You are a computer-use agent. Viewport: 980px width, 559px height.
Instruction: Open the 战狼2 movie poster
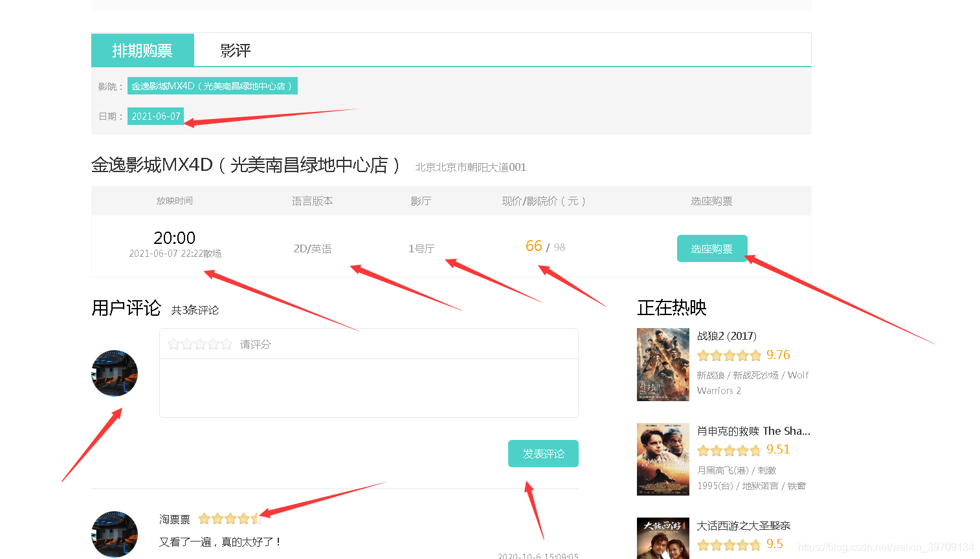(x=663, y=364)
